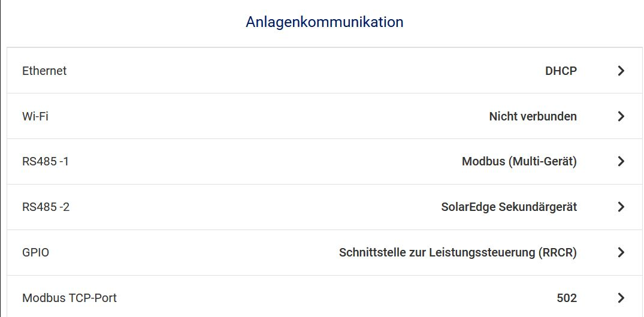Image resolution: width=644 pixels, height=317 pixels.
Task: Open the Wi-Fi settings entry
Action: [x=35, y=116]
